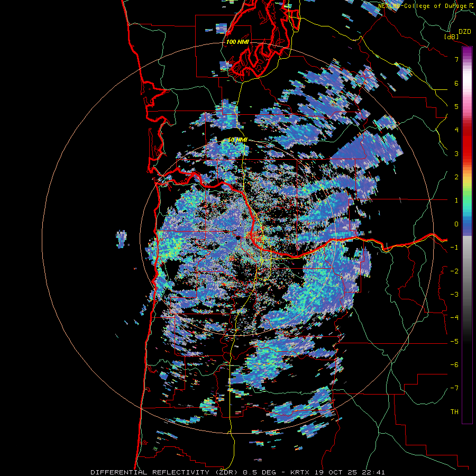Click the positive 7 value on the scale
This screenshot has height=476, width=476.
456,59
